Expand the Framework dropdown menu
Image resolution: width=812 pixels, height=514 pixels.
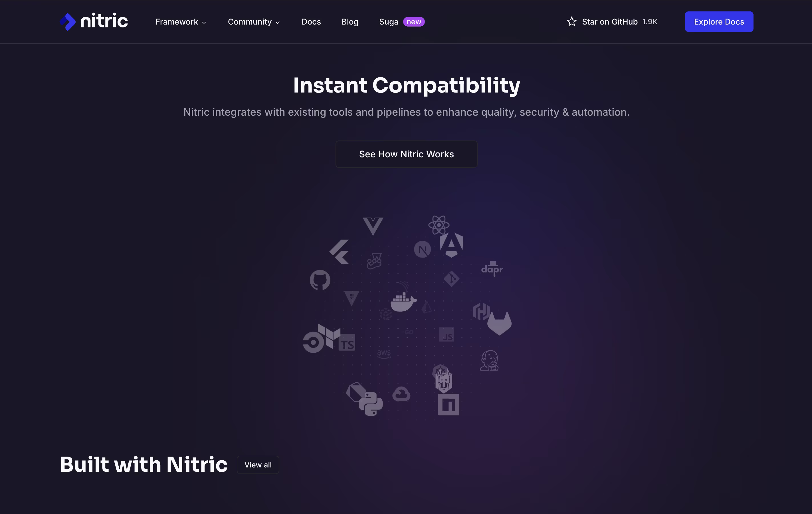tap(181, 22)
